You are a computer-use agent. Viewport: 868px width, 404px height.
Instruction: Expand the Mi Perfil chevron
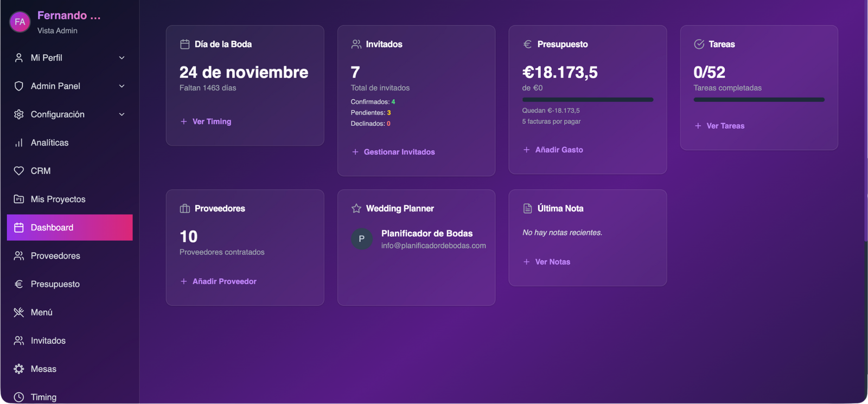coord(122,58)
